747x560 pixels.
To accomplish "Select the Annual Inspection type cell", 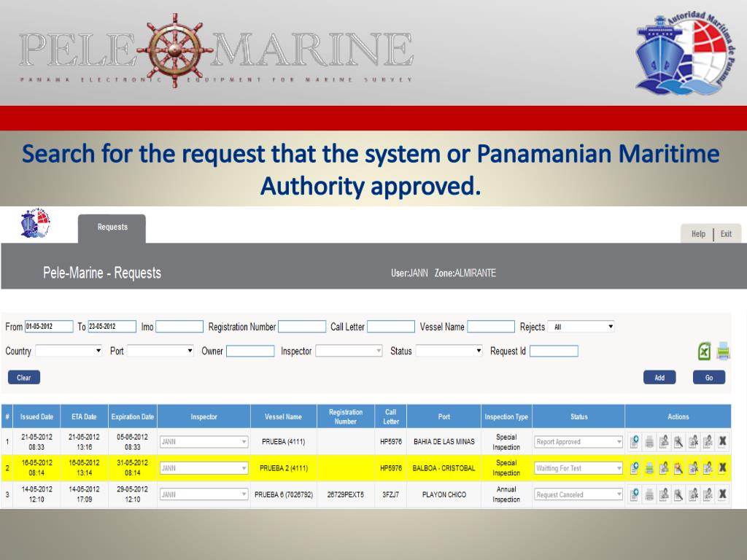I will 506,495.
